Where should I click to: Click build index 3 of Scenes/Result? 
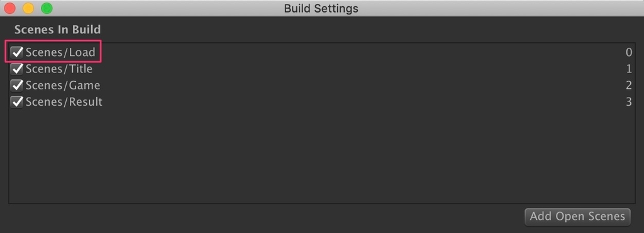click(629, 101)
